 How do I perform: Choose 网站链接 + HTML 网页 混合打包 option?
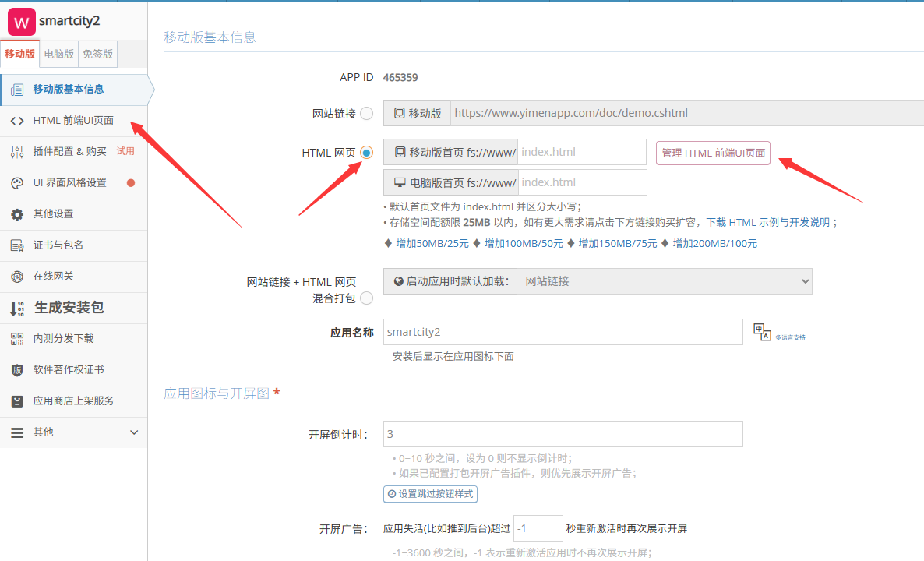367,298
